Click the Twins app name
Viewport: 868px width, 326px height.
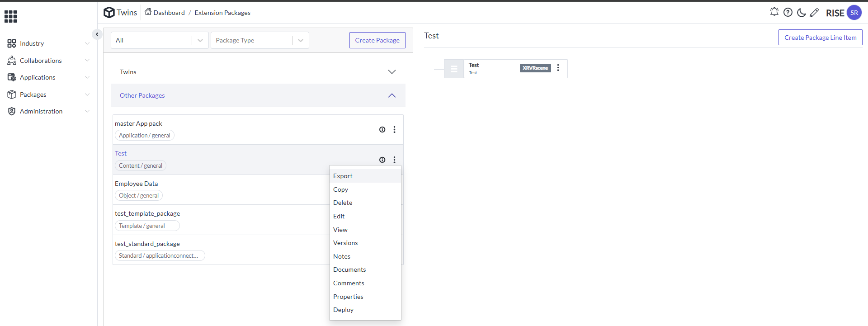pyautogui.click(x=127, y=13)
